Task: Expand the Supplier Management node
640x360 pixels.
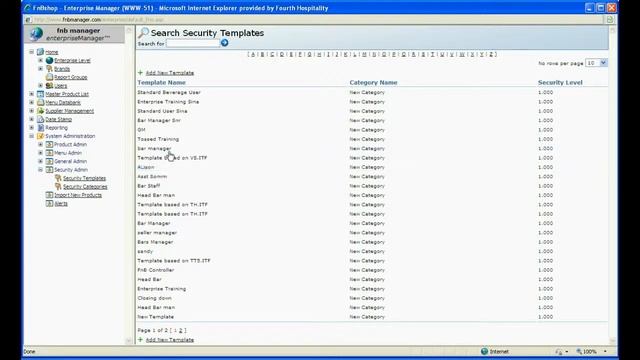Action: pyautogui.click(x=31, y=111)
